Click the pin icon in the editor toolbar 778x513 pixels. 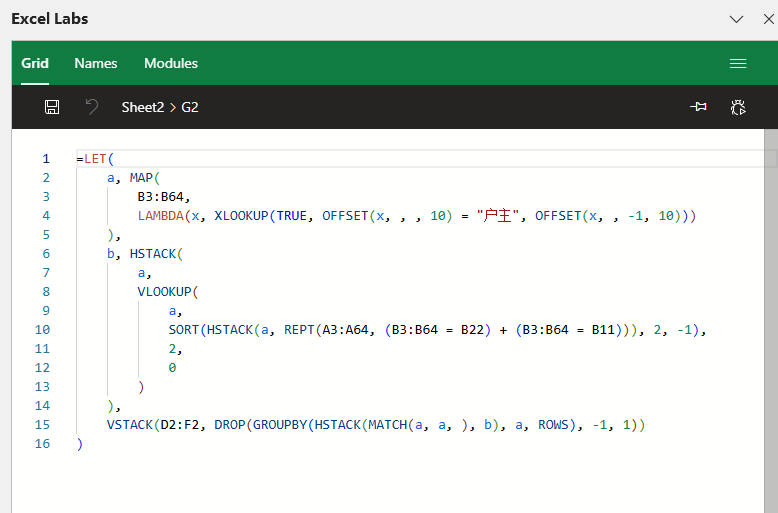point(697,107)
